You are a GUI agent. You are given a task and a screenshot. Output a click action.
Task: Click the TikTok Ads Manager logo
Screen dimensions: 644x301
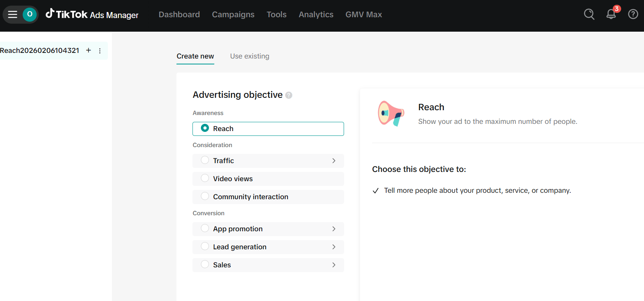click(x=92, y=14)
